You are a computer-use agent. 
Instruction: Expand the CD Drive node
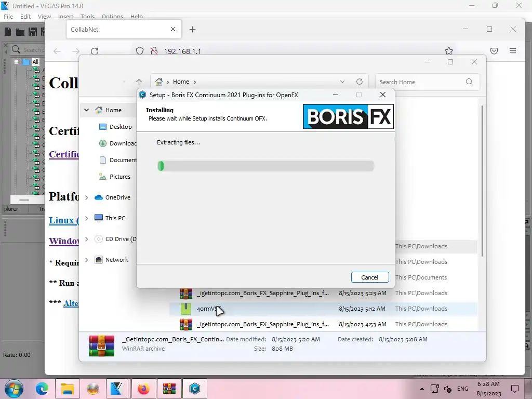(87, 239)
